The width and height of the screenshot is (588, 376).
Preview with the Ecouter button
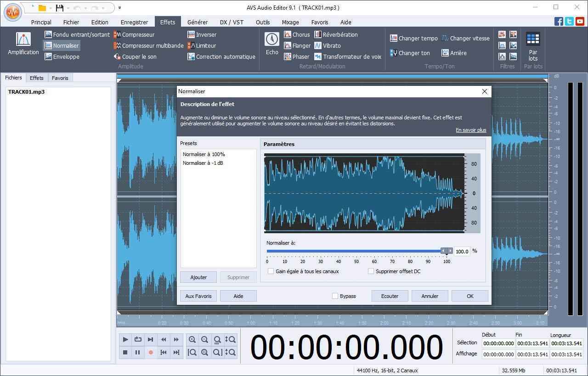(x=390, y=296)
